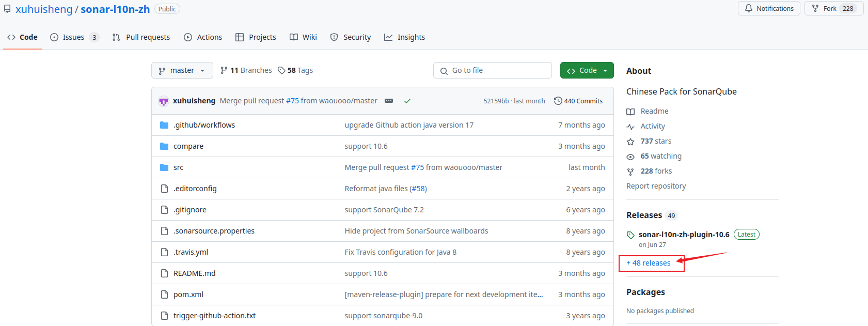868x326 pixels.
Task: Click the file icon beside README.md
Action: (x=164, y=273)
